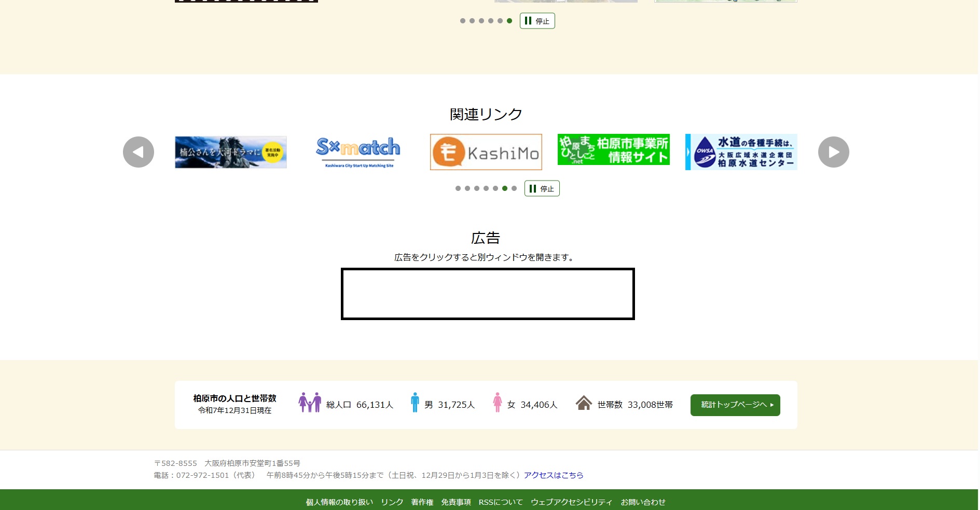The image size is (980, 510).
Task: Open お問い合わせ in footer menu
Action: (643, 502)
